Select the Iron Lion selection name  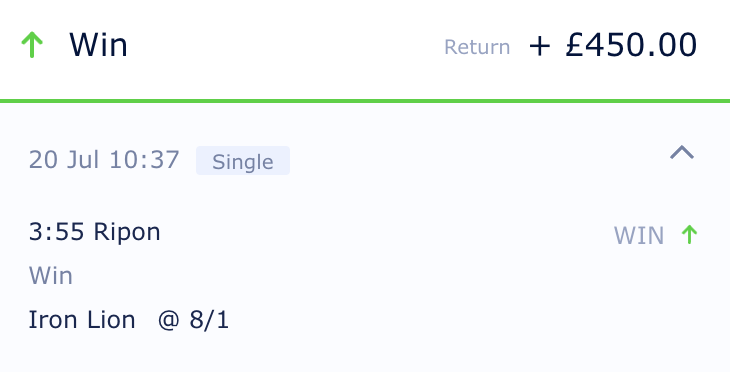click(x=82, y=320)
